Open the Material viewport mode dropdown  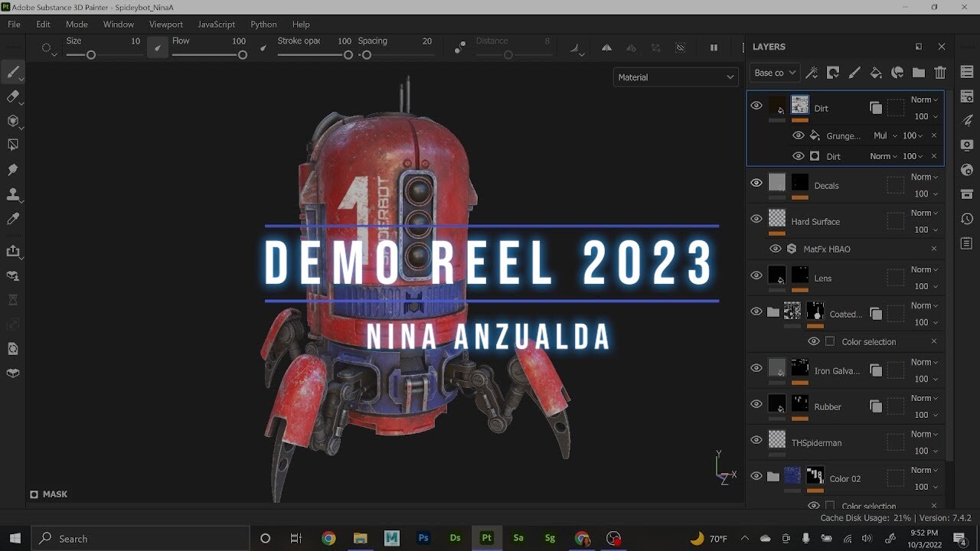[x=675, y=77]
